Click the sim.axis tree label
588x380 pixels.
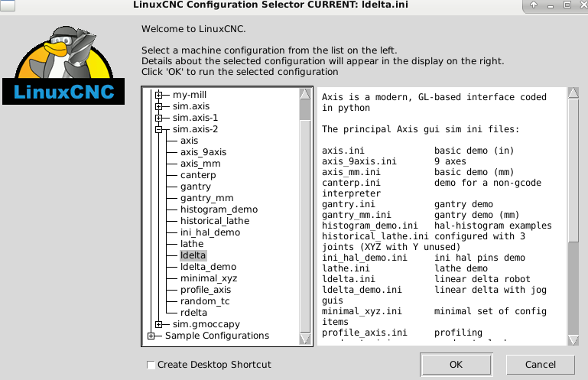click(x=191, y=106)
